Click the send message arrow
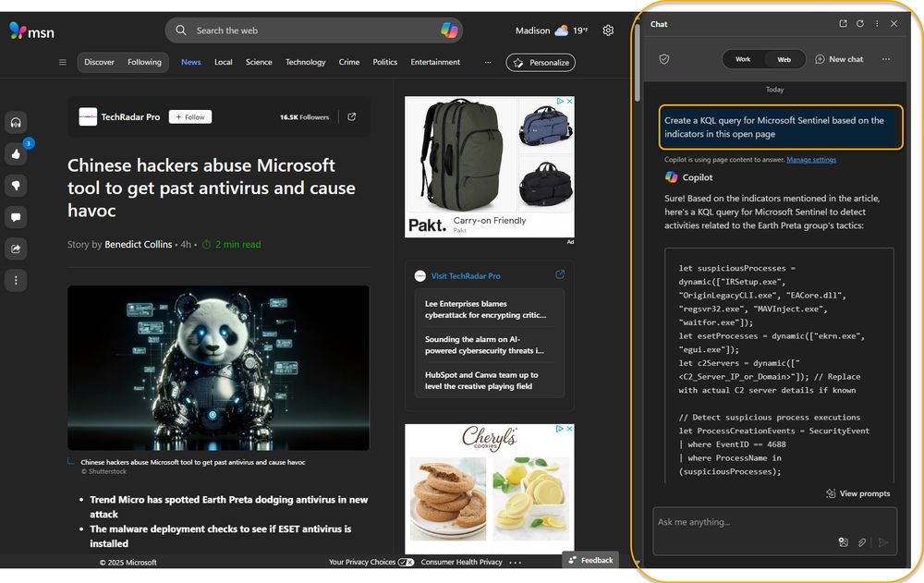The height and width of the screenshot is (583, 924). (882, 542)
